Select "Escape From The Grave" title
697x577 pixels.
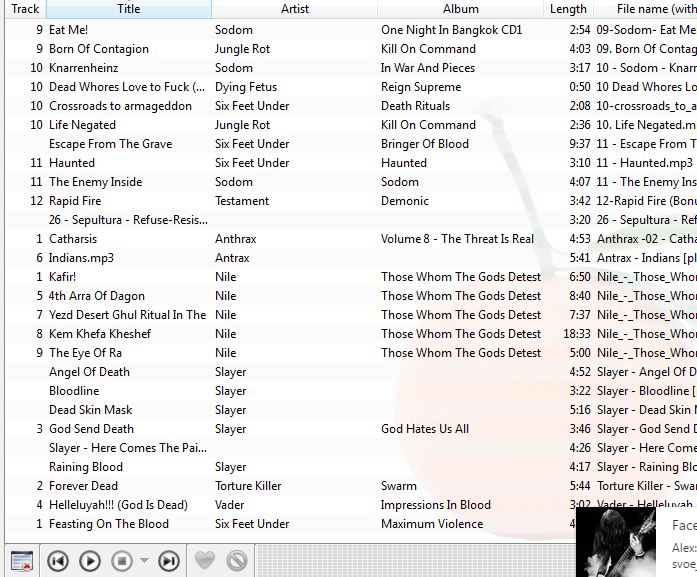[x=111, y=144]
